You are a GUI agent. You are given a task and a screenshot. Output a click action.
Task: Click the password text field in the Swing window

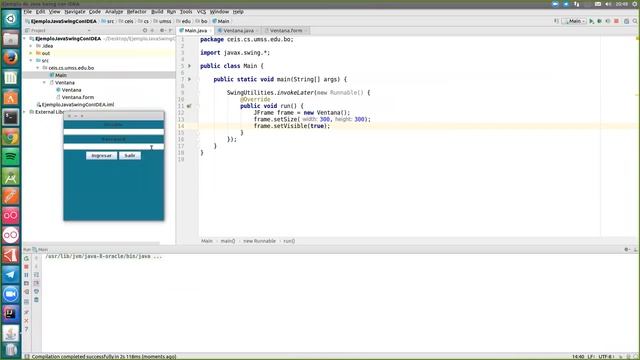tap(113, 147)
